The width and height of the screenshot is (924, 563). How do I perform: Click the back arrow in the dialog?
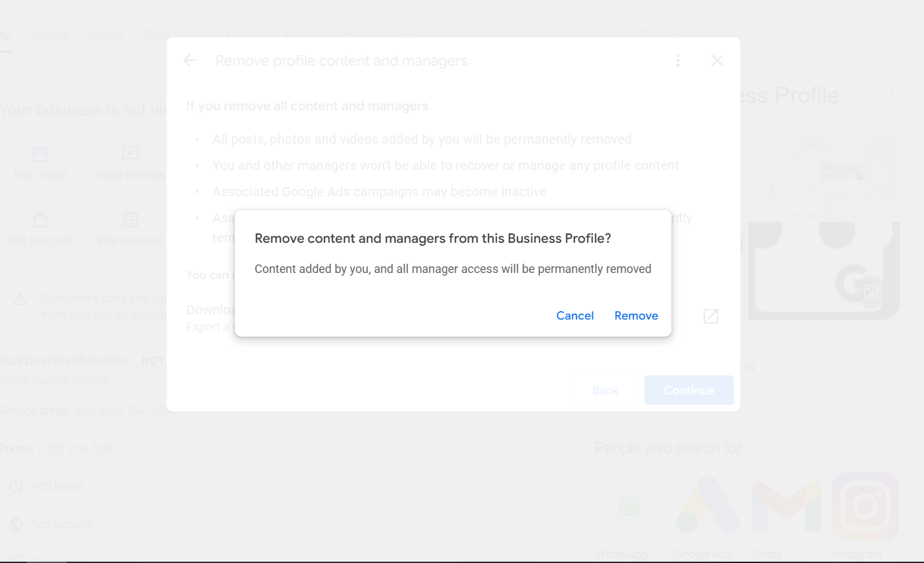coord(190,60)
